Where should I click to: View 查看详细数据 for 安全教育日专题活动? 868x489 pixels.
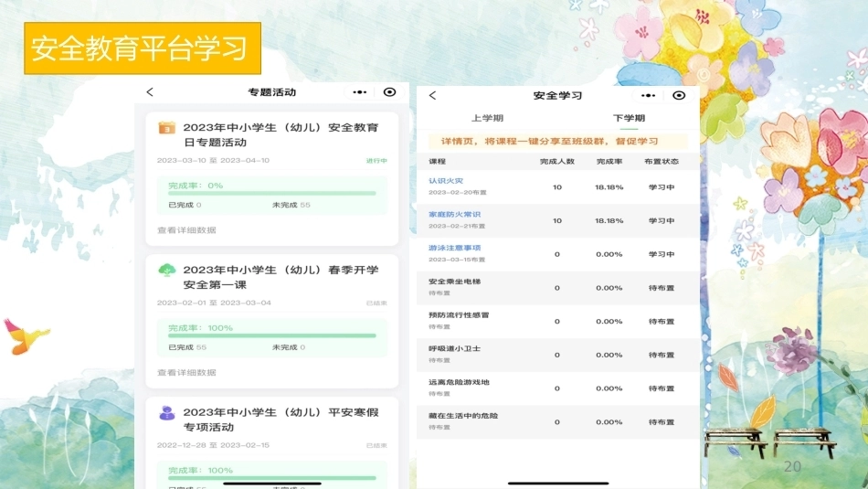tap(186, 229)
